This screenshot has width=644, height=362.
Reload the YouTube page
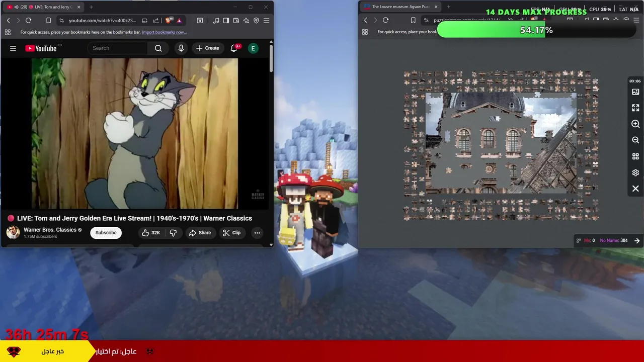(x=28, y=21)
